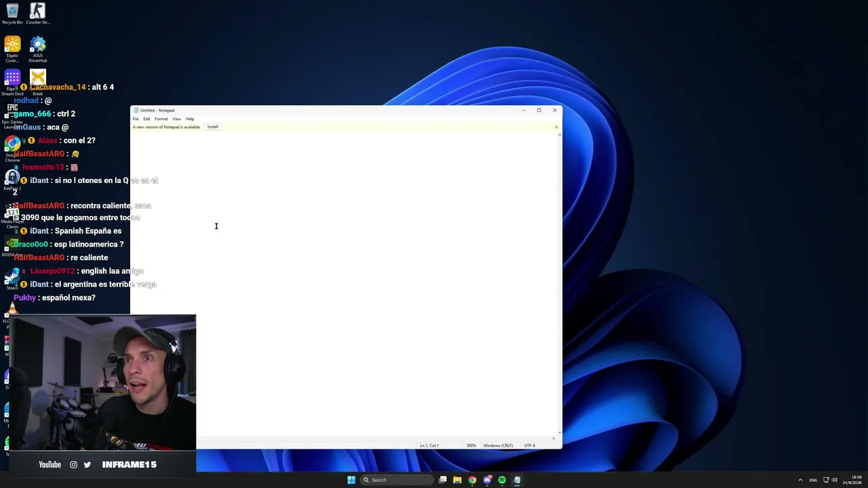Click the Ln 1, Col 1 status text
This screenshot has height=488, width=868.
tap(429, 445)
